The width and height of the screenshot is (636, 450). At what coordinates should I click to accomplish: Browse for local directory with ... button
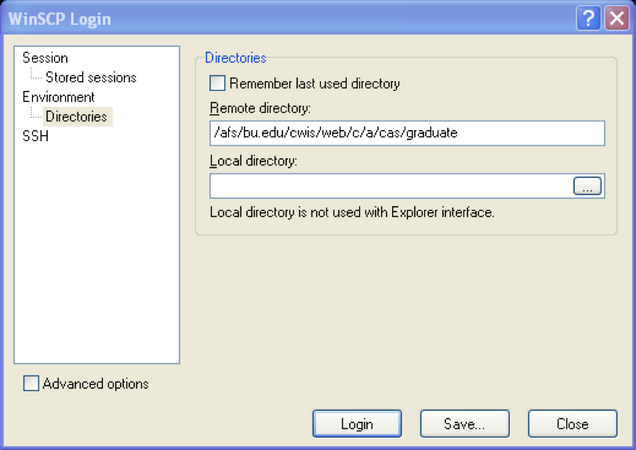(x=587, y=186)
